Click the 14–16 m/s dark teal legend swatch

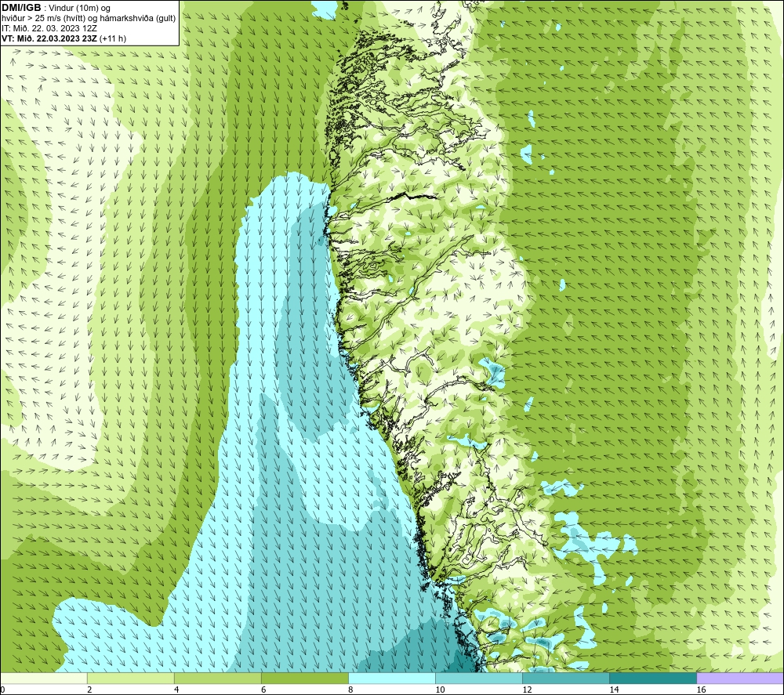point(652,679)
